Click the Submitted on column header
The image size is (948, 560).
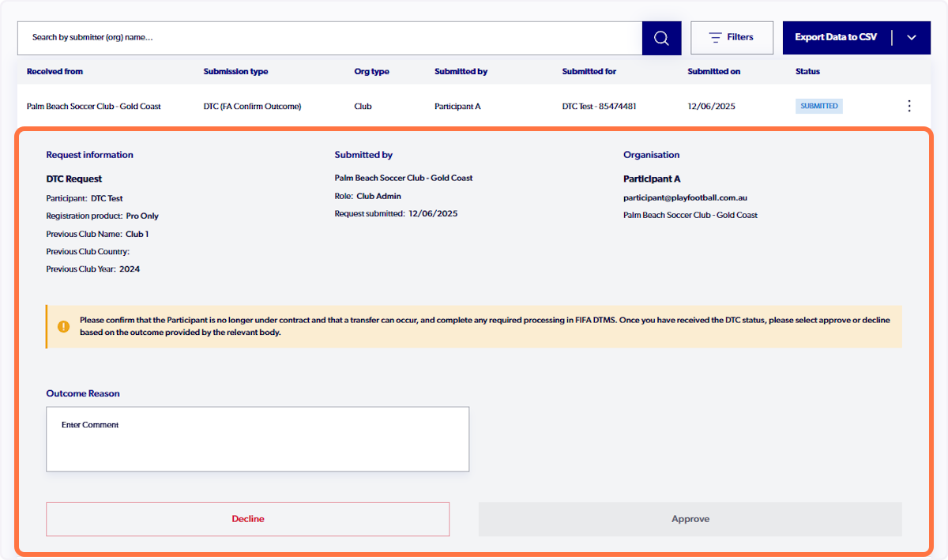tap(714, 71)
